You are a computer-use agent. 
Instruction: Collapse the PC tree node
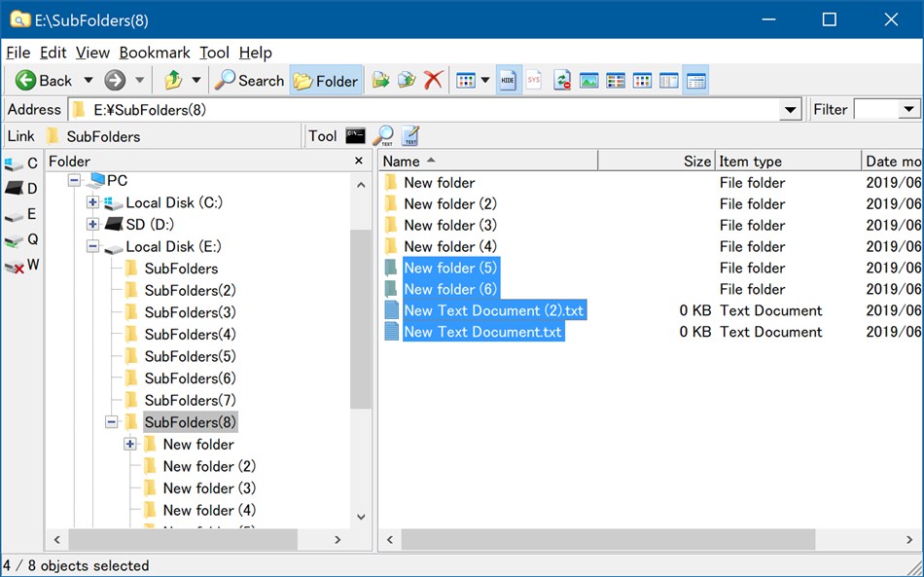74,180
